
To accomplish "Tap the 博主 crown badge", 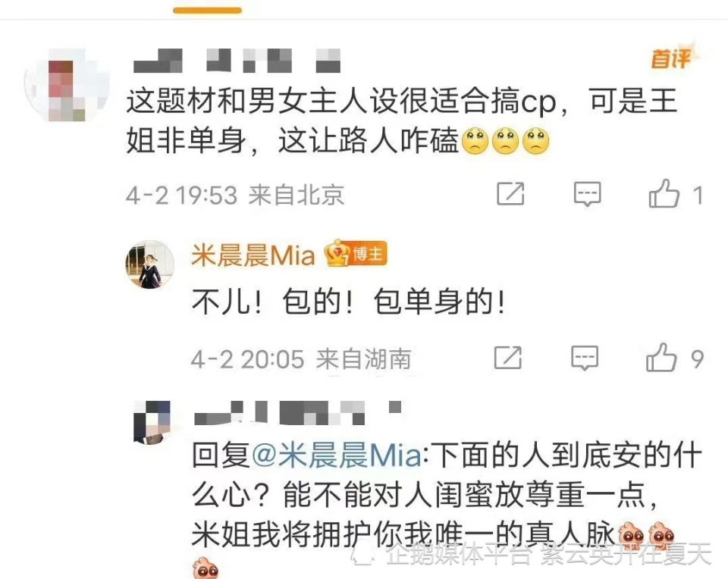I will click(356, 254).
